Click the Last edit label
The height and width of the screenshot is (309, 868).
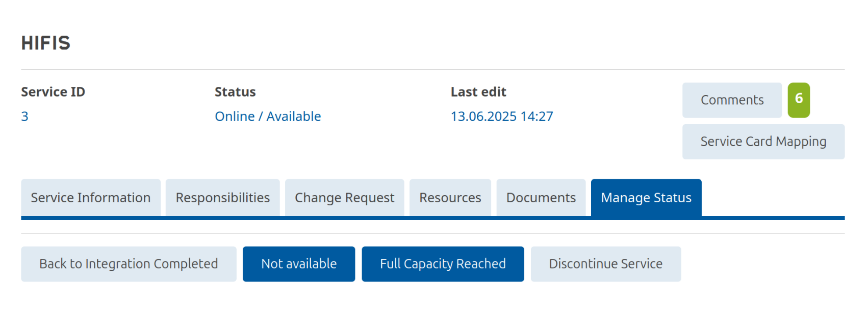pos(478,92)
